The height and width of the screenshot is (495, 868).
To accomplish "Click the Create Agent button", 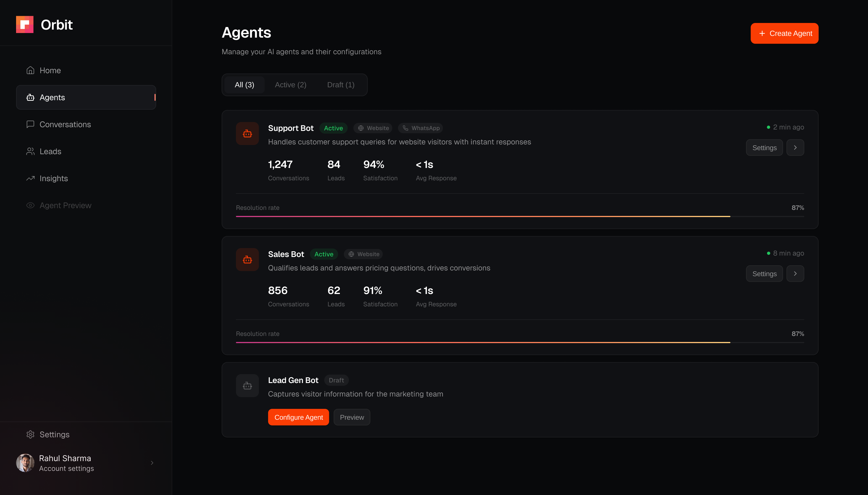I will pos(784,33).
